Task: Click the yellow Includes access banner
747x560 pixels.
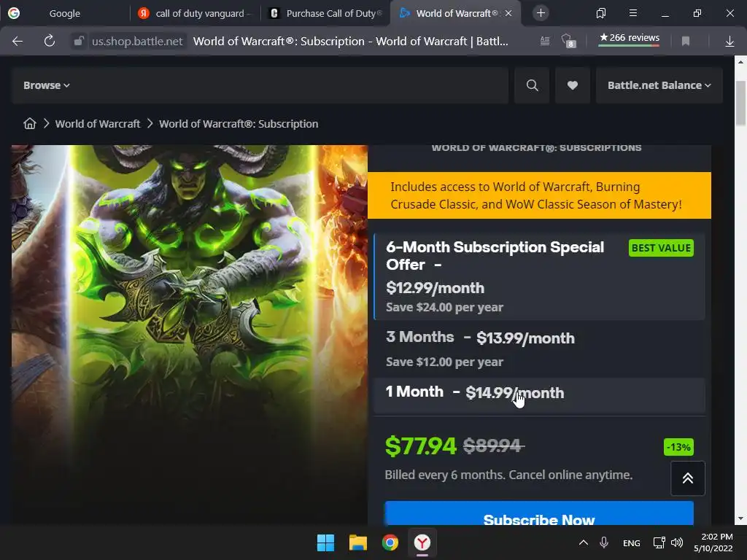Action: tap(539, 195)
